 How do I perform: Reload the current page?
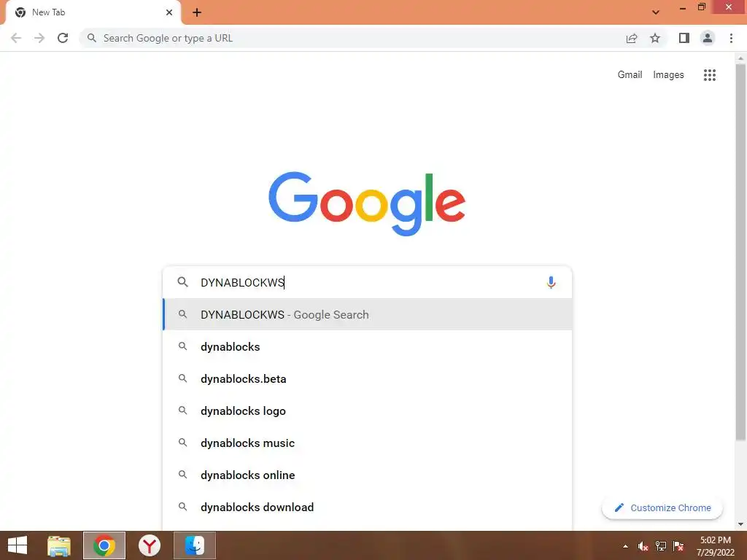click(63, 38)
